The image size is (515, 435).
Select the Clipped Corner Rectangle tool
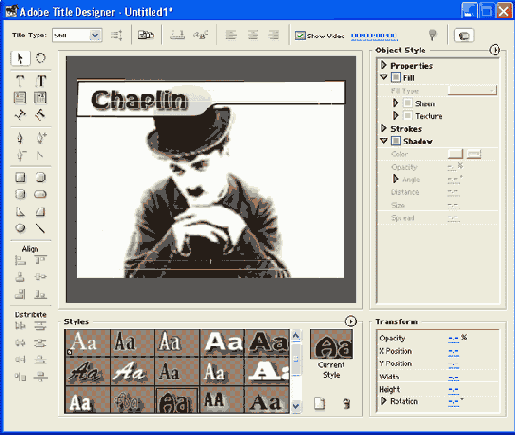[x=41, y=177]
